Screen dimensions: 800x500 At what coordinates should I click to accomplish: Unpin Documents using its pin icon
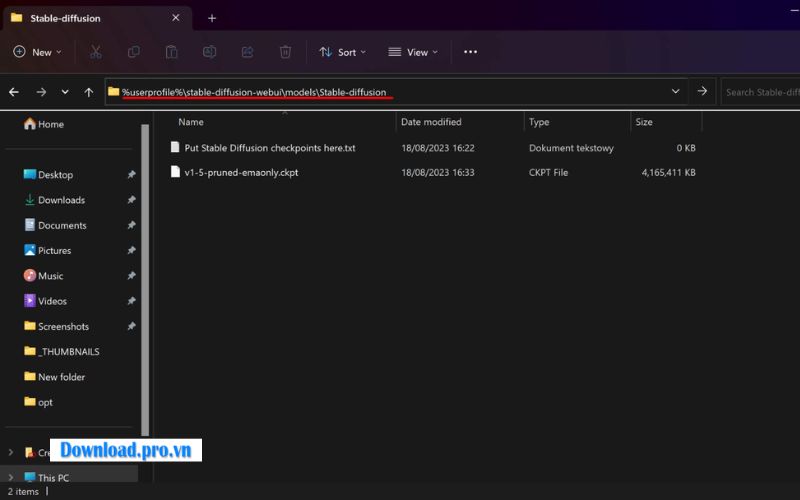click(x=131, y=225)
